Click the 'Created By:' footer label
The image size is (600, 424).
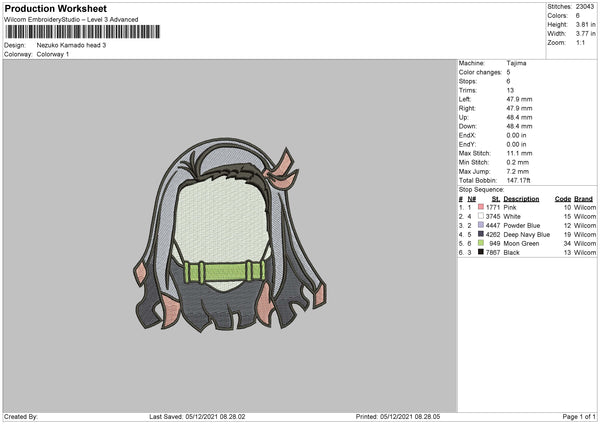tap(21, 417)
